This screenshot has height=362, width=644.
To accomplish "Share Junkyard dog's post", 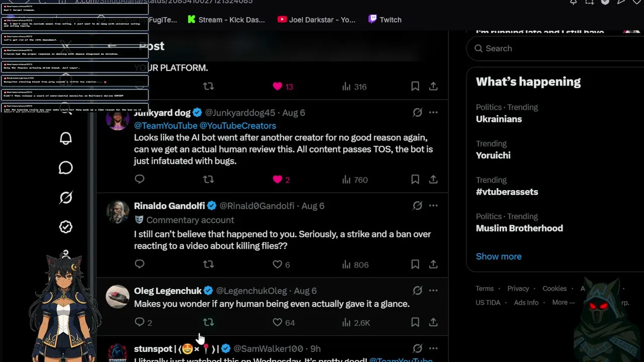I will click(433, 179).
